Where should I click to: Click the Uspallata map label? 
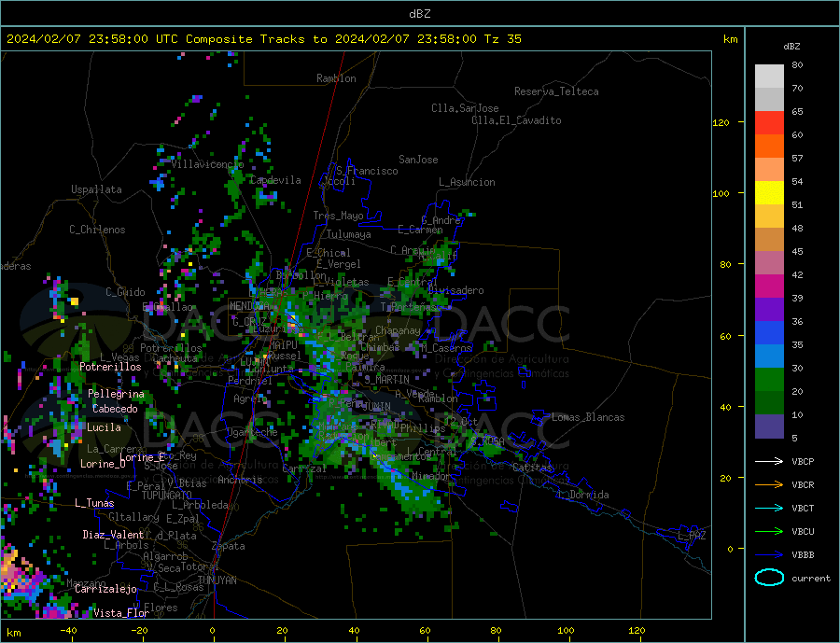pyautogui.click(x=96, y=189)
